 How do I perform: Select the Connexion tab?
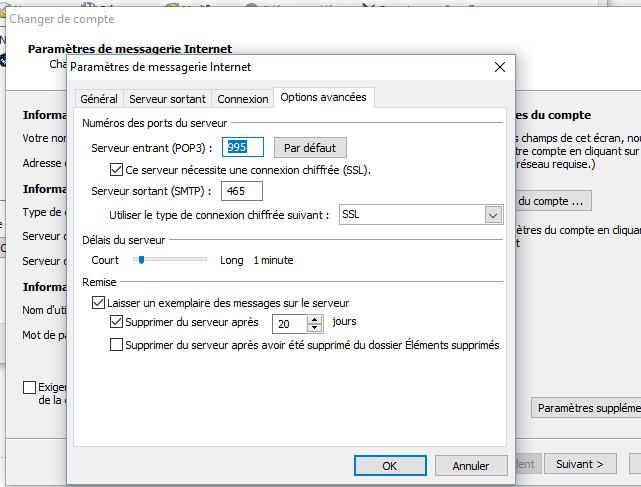(243, 99)
